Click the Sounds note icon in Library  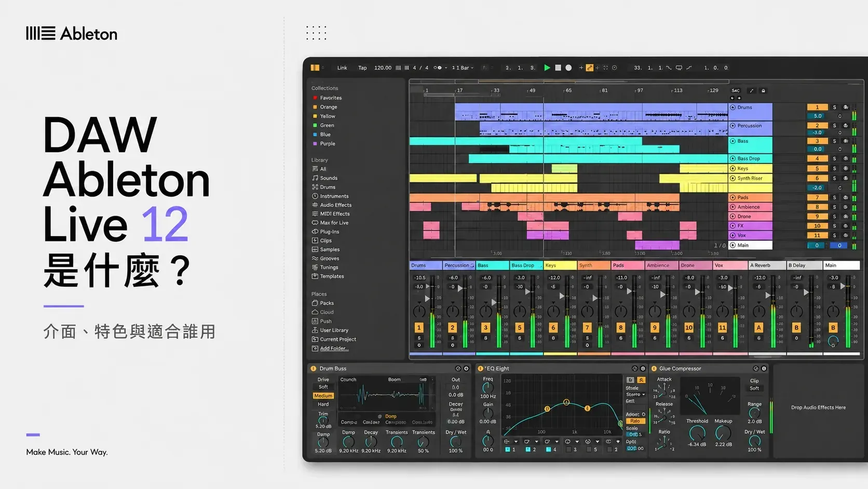pos(315,178)
